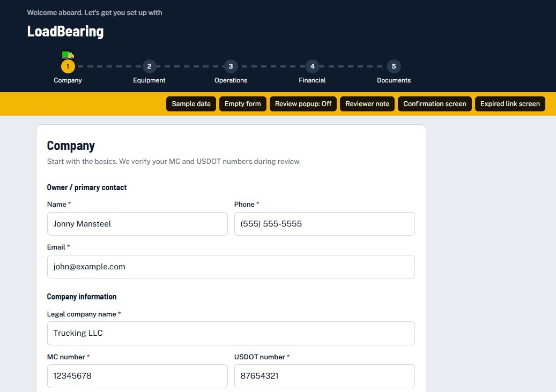Click the Documents step label text

pos(394,80)
